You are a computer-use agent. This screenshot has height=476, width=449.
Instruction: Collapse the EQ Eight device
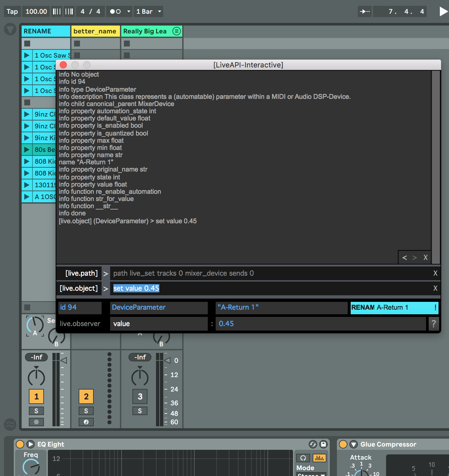[30, 444]
